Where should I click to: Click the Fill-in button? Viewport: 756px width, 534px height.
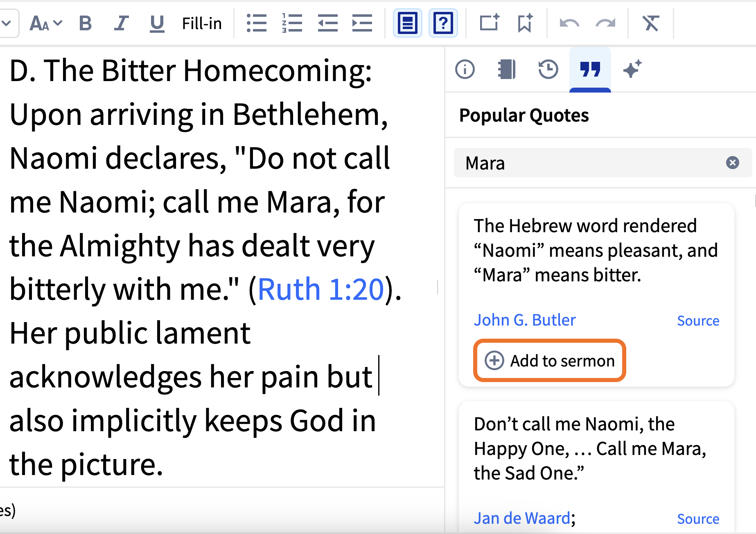(202, 23)
